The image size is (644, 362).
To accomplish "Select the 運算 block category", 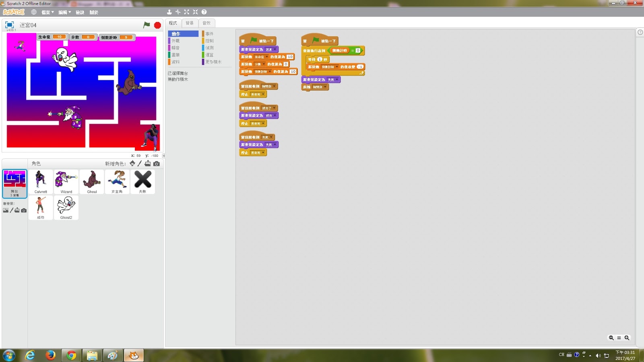I will pyautogui.click(x=217, y=55).
